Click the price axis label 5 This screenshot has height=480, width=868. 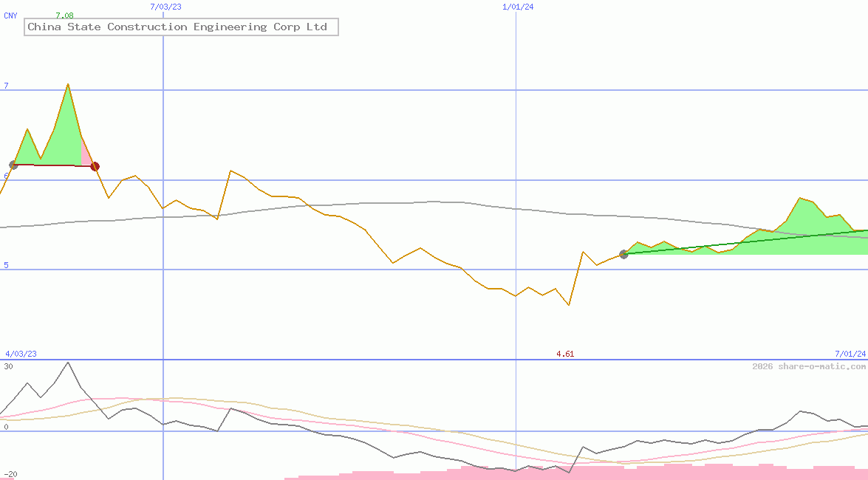coord(6,265)
